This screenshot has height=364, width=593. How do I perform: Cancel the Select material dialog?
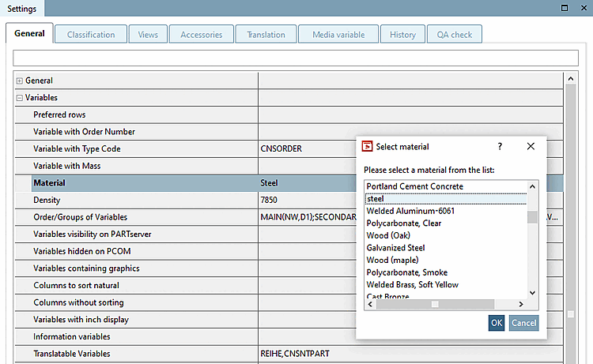click(523, 323)
